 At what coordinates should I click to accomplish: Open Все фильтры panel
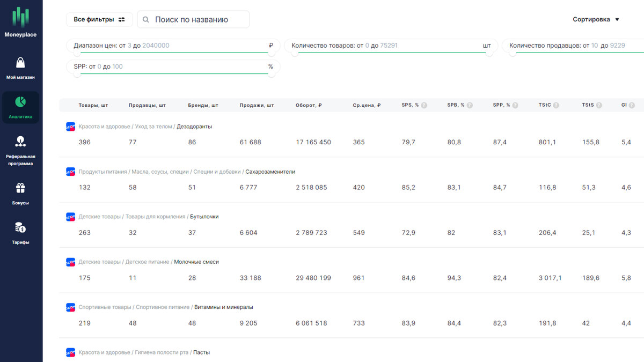point(99,19)
